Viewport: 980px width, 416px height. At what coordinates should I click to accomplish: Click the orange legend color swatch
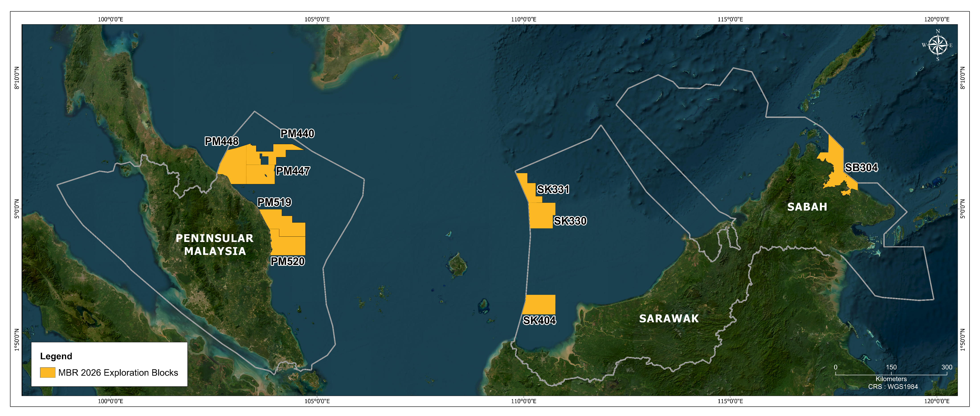tap(48, 372)
